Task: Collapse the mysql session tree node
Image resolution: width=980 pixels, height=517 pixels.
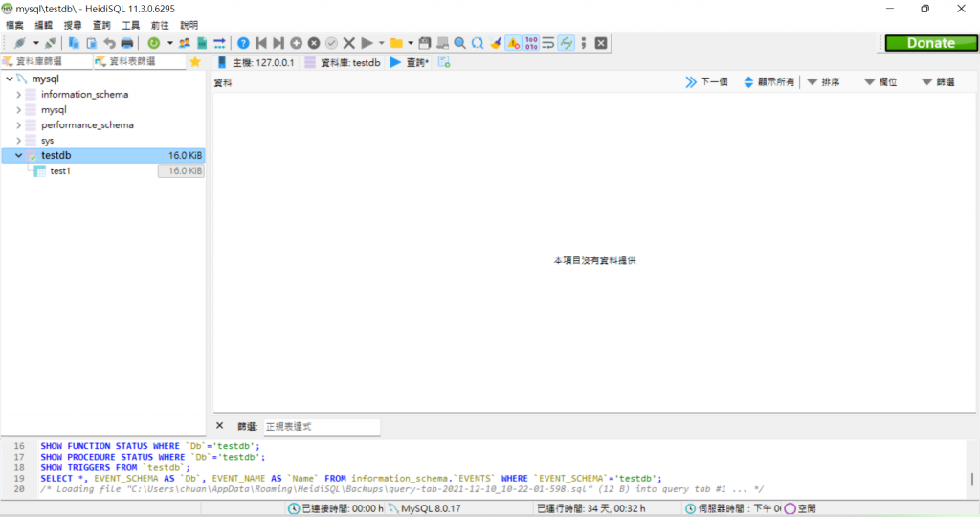Action: 10,79
